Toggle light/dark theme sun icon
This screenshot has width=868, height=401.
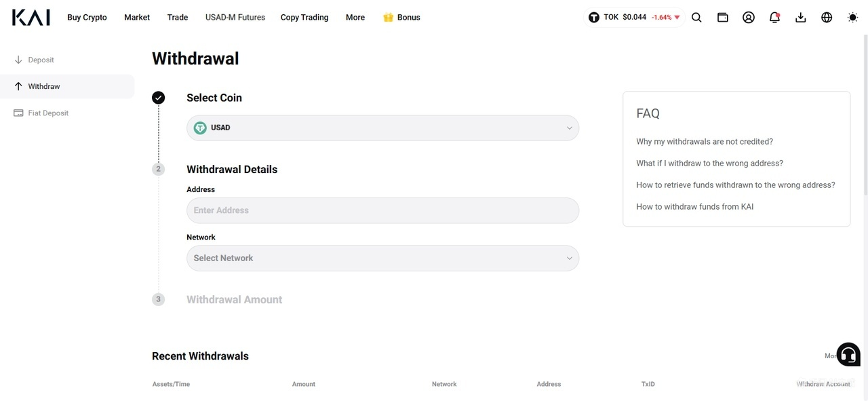tap(853, 18)
